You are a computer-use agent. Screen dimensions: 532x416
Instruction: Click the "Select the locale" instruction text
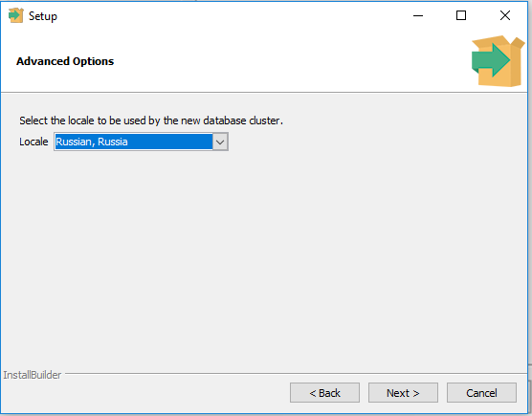pyautogui.click(x=151, y=120)
